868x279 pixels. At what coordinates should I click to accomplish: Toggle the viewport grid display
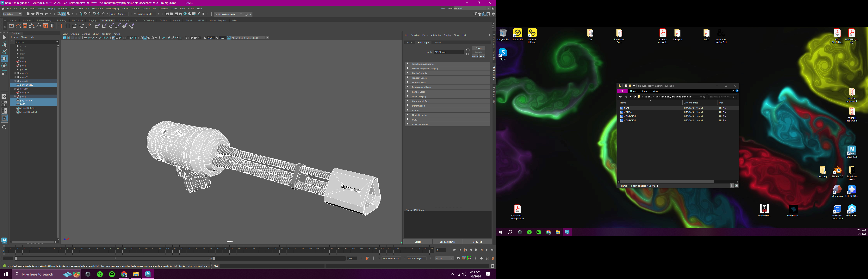pos(113,38)
